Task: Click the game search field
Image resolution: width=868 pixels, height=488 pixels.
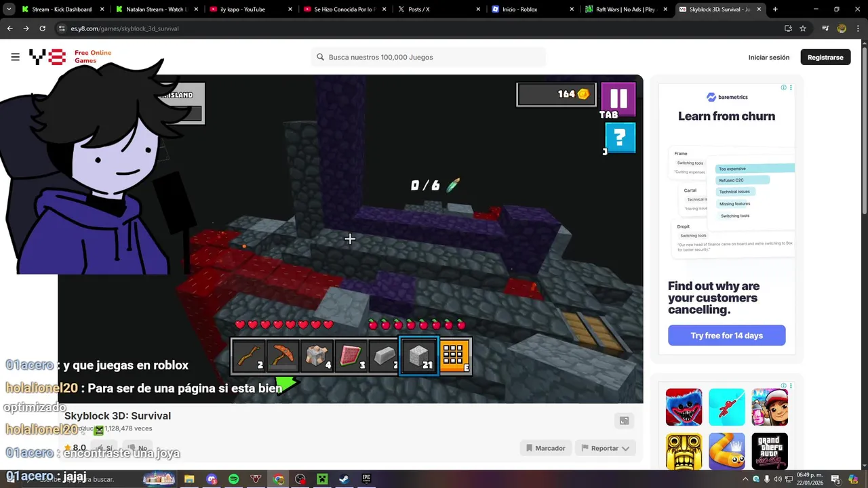Action: pyautogui.click(x=429, y=57)
